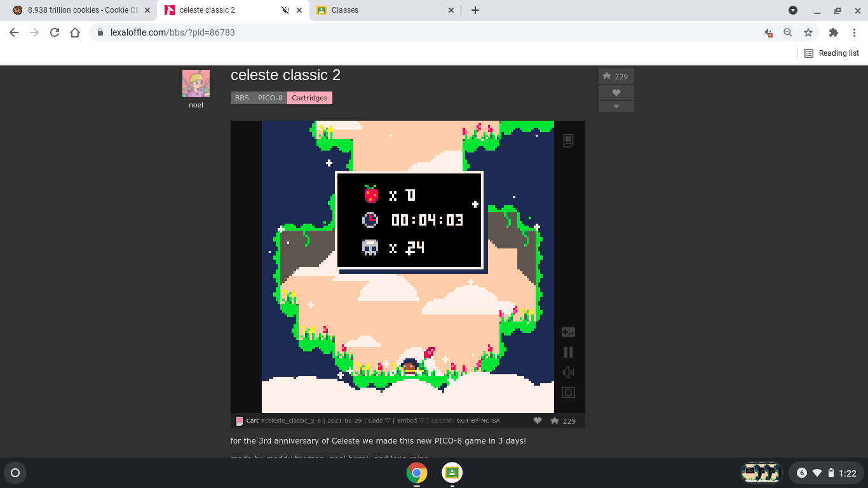Screen dimensions: 868x488
Task: Click the heart under the game player
Action: tap(538, 421)
